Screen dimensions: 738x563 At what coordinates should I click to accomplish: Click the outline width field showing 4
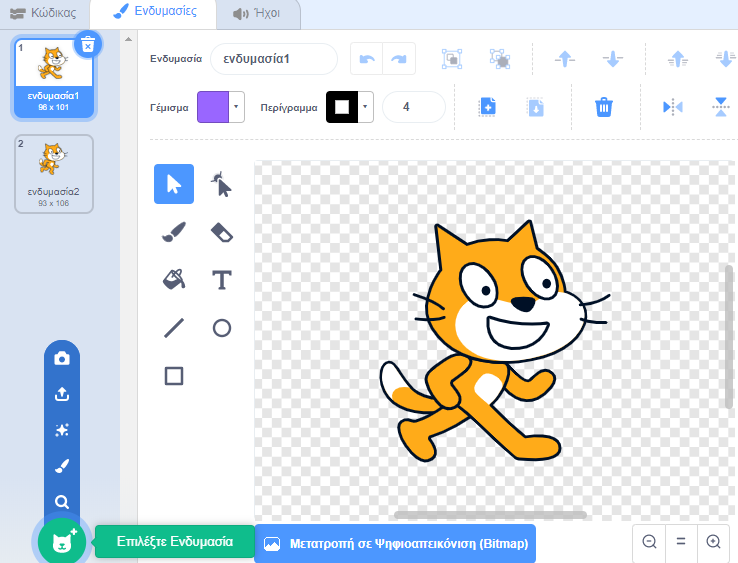pos(414,107)
